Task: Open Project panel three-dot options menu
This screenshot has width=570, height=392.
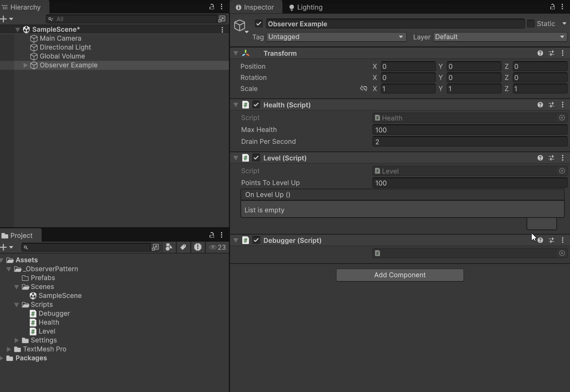Action: pyautogui.click(x=221, y=235)
